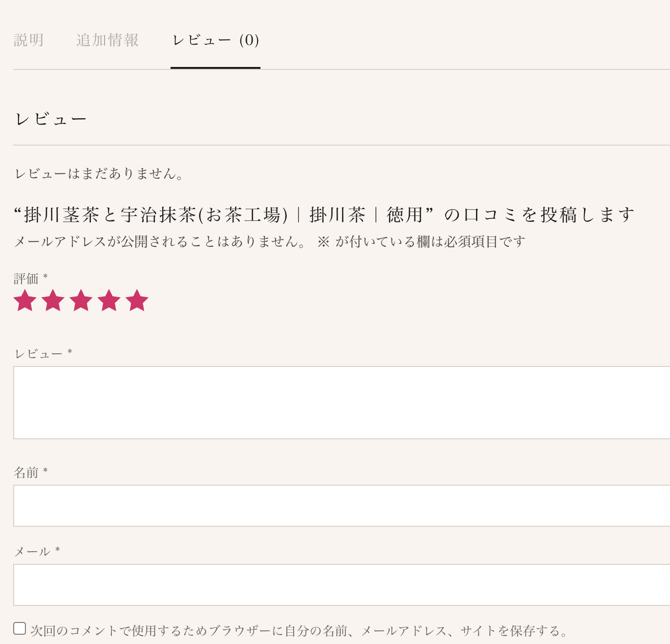Focus the メール input field
The image size is (670, 644).
(342, 585)
